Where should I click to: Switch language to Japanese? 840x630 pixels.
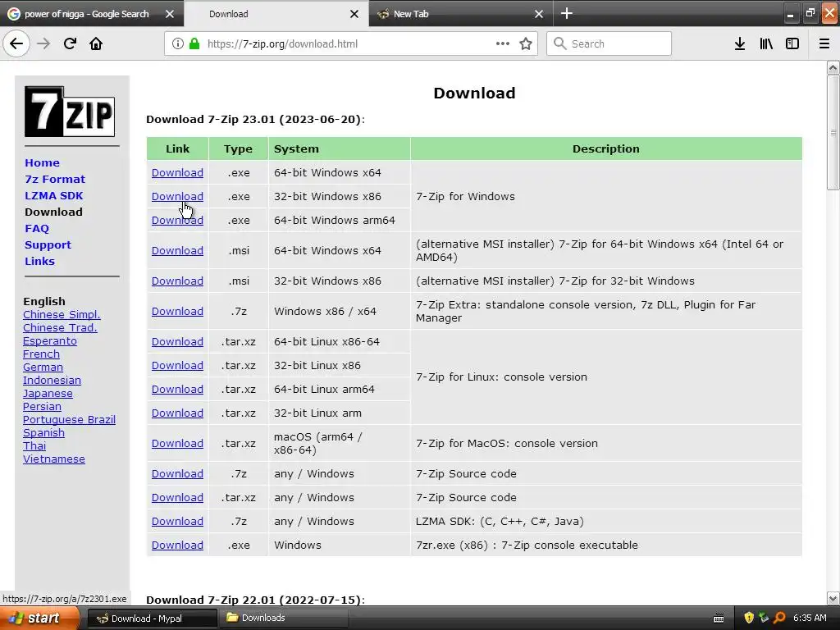[x=48, y=393]
